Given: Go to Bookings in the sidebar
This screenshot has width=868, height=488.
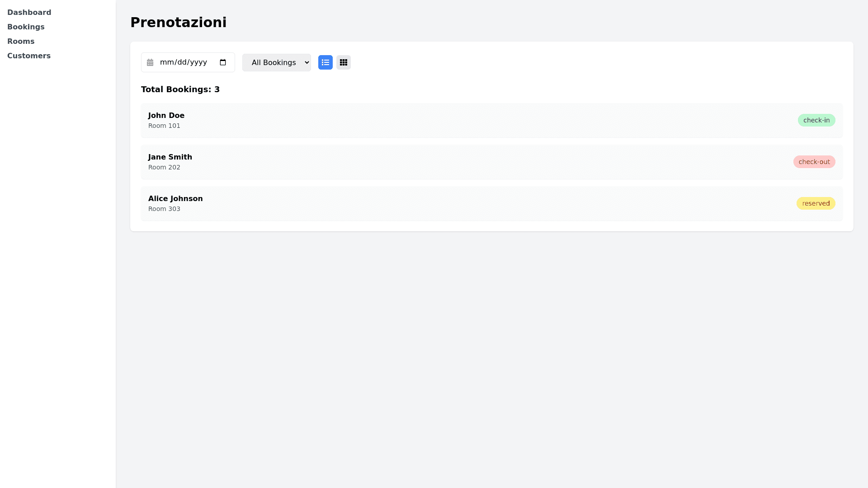Looking at the screenshot, I should pos(26,27).
